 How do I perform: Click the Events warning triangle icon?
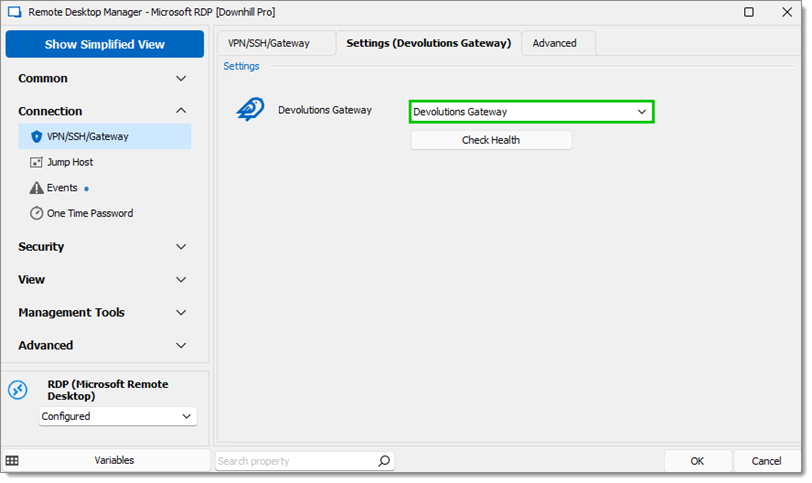pyautogui.click(x=36, y=188)
